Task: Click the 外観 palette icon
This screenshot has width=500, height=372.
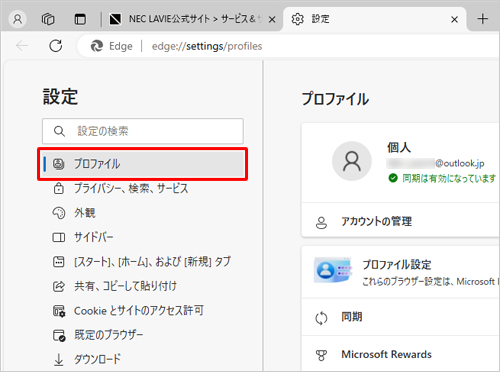Action: 59,213
